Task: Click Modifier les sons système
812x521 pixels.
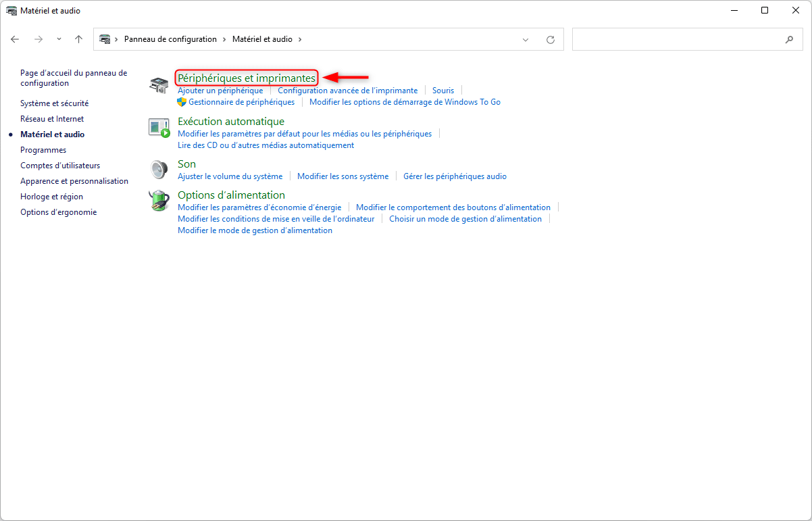Action: point(343,176)
